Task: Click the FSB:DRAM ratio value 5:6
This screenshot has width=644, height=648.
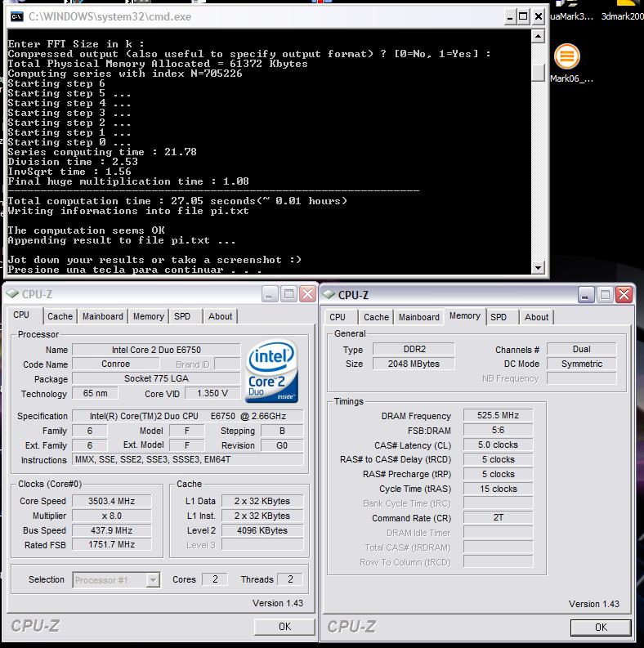Action: pyautogui.click(x=498, y=430)
